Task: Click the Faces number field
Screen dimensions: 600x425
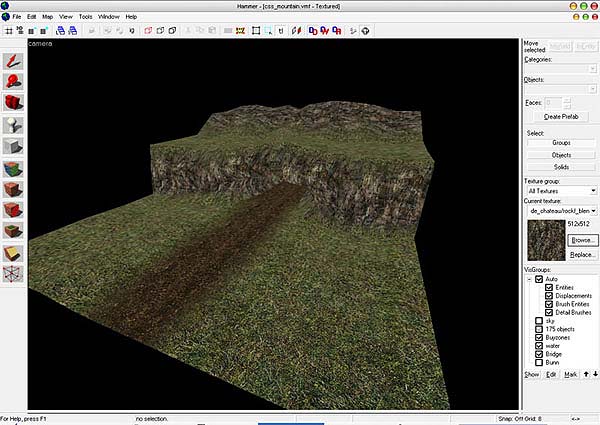Action: pyautogui.click(x=553, y=101)
